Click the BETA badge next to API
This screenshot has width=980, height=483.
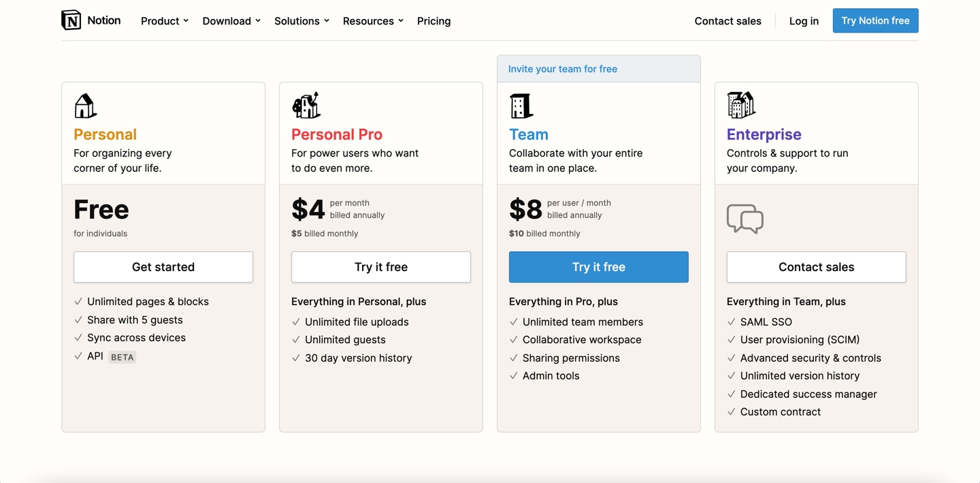click(122, 357)
